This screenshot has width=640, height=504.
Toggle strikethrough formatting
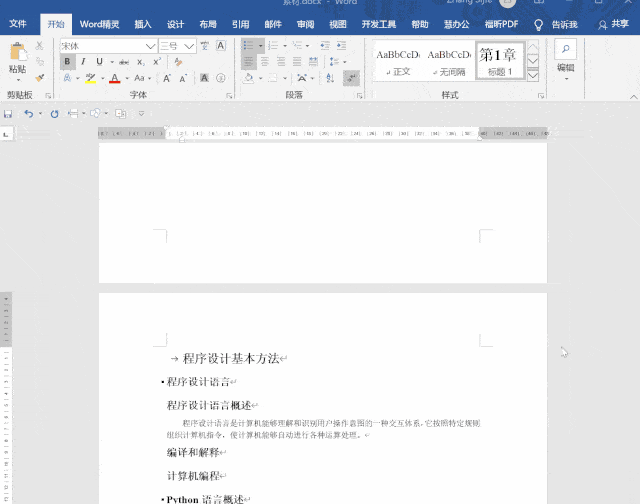(x=124, y=62)
